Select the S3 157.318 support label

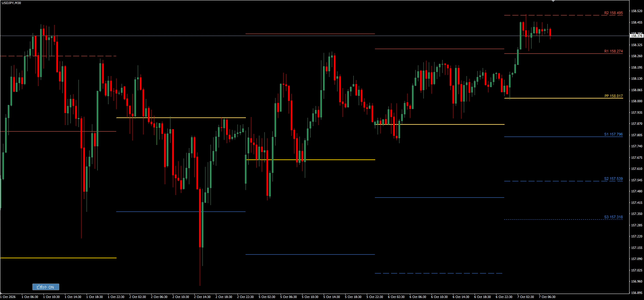tap(613, 217)
